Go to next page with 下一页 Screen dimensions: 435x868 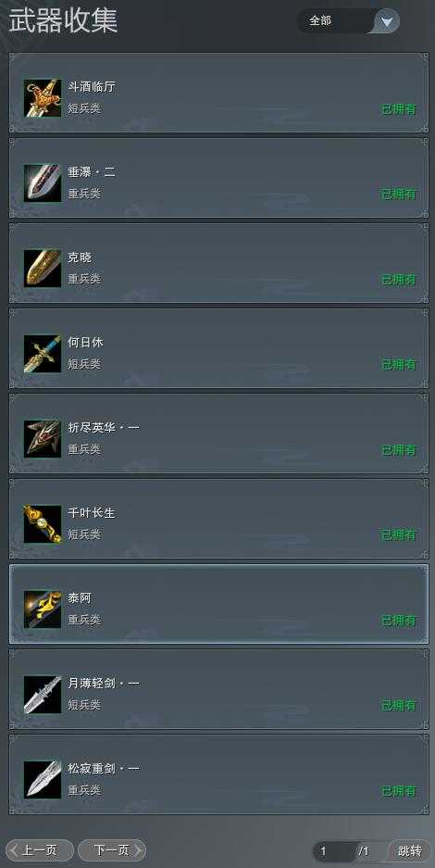[x=112, y=850]
